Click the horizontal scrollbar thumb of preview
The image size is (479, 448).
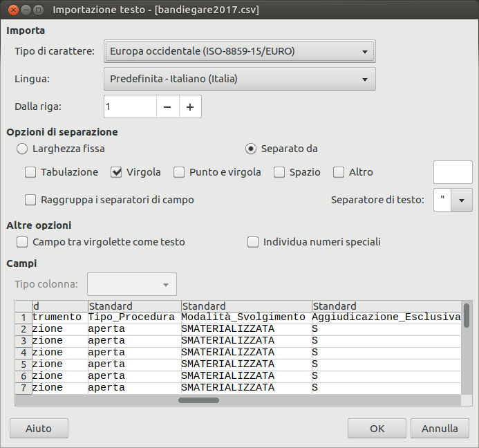pos(198,400)
